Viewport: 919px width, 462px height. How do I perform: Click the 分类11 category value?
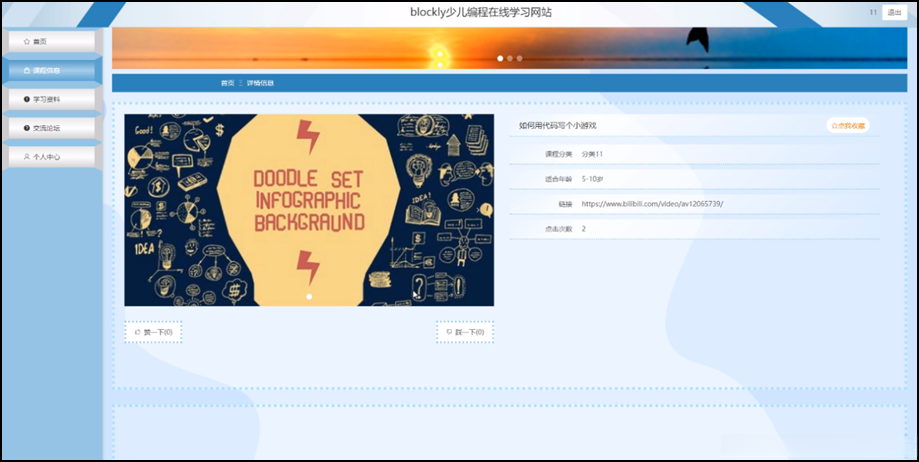(x=592, y=154)
